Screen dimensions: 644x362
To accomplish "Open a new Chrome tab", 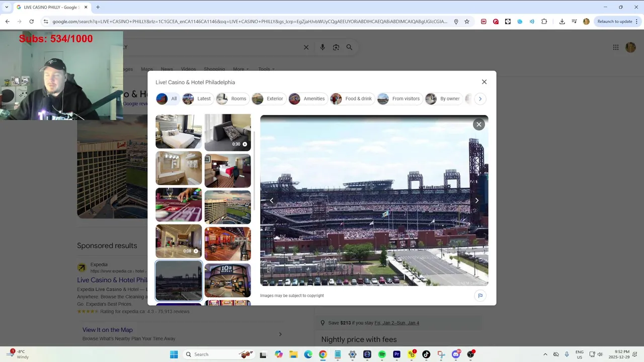I will pyautogui.click(x=98, y=7).
